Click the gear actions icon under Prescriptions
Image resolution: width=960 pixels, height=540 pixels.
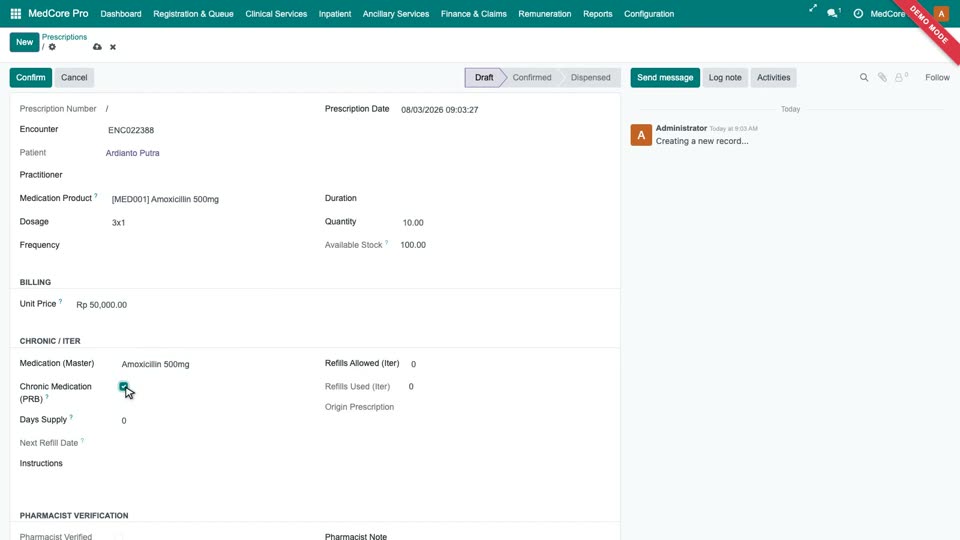[x=52, y=47]
